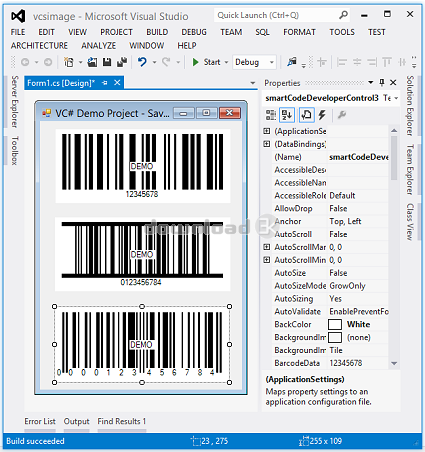
Task: Click the BarcodeData value field
Action: (x=358, y=363)
